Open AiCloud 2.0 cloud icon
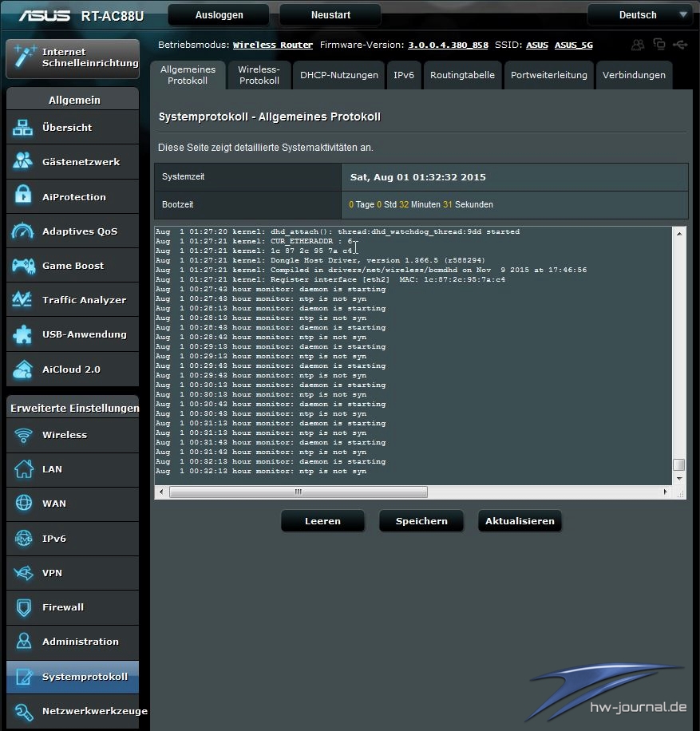The height and width of the screenshot is (731, 700). [23, 369]
